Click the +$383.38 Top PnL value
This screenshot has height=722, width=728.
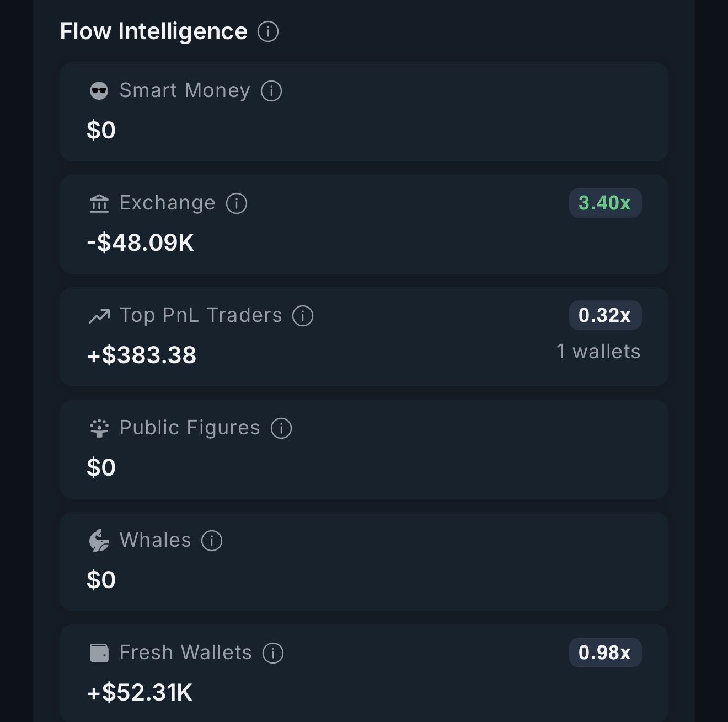[142, 355]
